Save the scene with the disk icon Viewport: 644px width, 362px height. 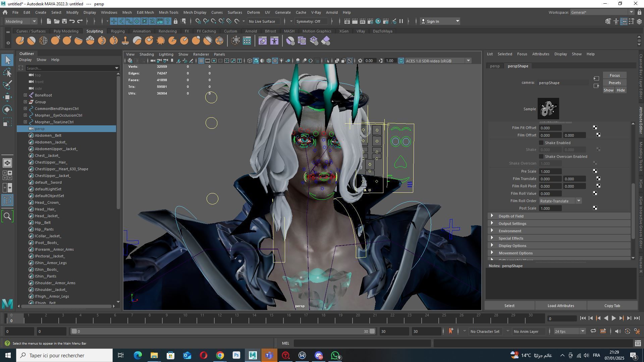64,21
